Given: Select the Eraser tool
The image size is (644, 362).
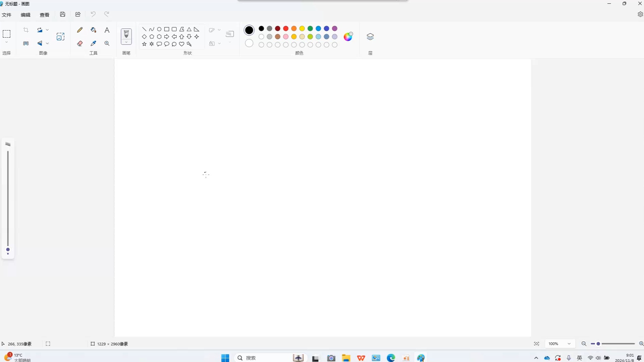Looking at the screenshot, I should (x=80, y=43).
